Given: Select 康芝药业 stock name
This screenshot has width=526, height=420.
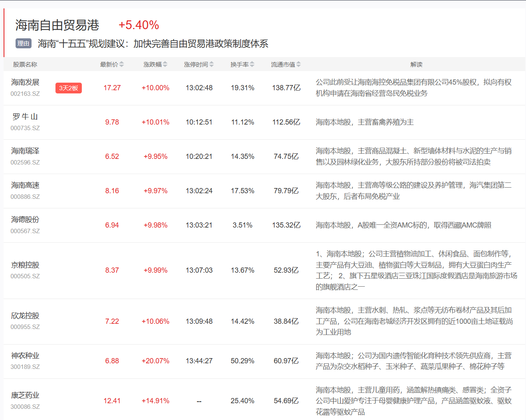Looking at the screenshot, I should 25,395.
